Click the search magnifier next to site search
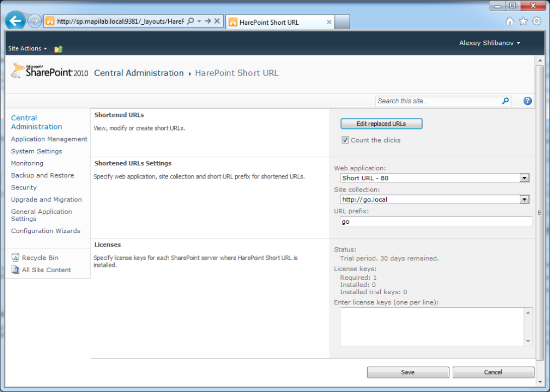The image size is (550, 392). [506, 101]
